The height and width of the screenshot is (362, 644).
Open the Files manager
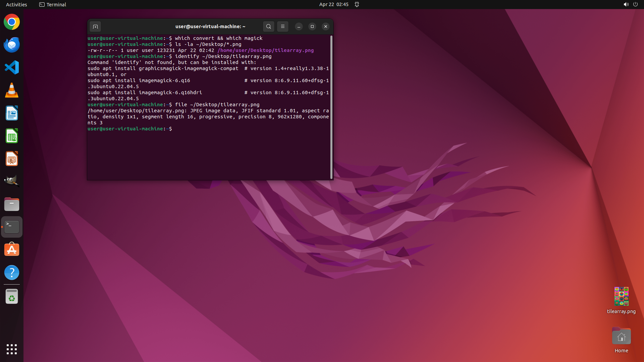(12, 204)
